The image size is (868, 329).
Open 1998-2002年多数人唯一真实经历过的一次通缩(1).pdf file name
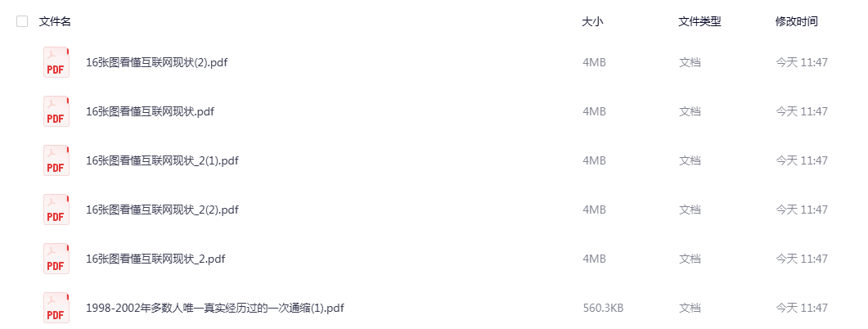pyautogui.click(x=215, y=308)
